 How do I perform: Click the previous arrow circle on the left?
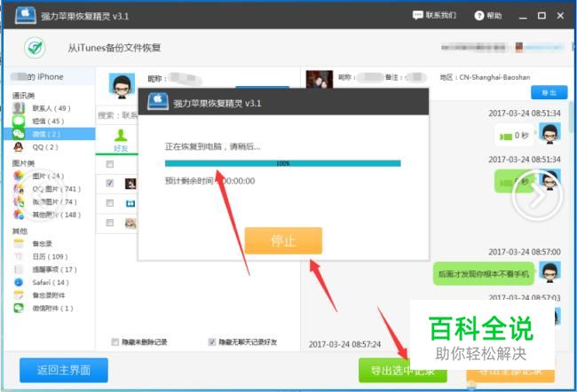coord(41,195)
